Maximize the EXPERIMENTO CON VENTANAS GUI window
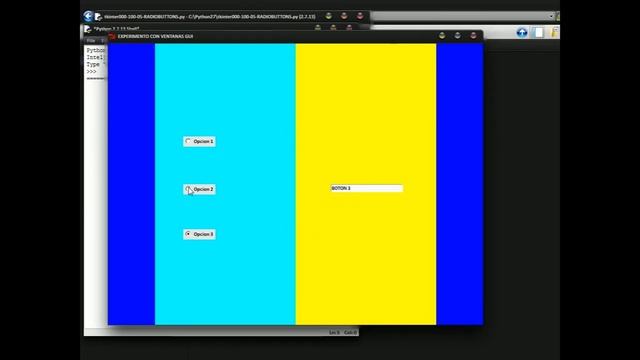The image size is (640, 360). pyautogui.click(x=458, y=36)
